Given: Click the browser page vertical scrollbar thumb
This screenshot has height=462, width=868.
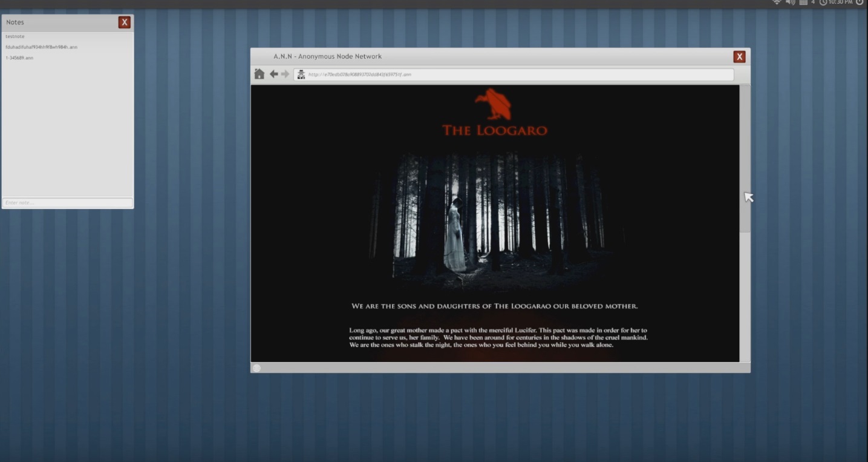Looking at the screenshot, I should click(x=745, y=158).
